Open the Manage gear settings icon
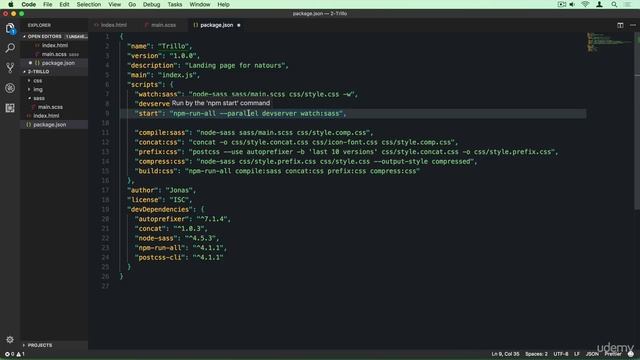Viewport: 640px width, 360px height. 10,340
